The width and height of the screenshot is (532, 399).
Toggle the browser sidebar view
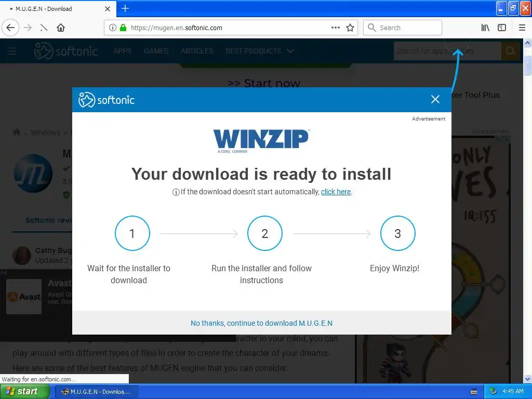[502, 28]
